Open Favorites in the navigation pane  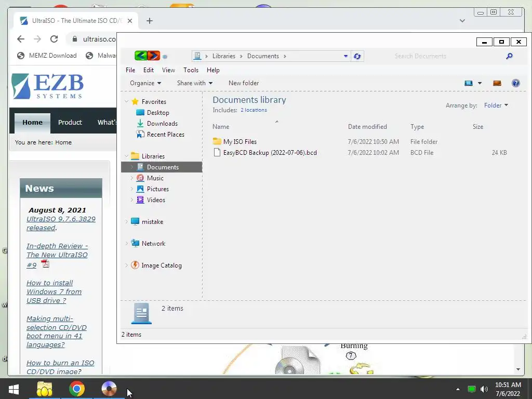[x=154, y=101]
